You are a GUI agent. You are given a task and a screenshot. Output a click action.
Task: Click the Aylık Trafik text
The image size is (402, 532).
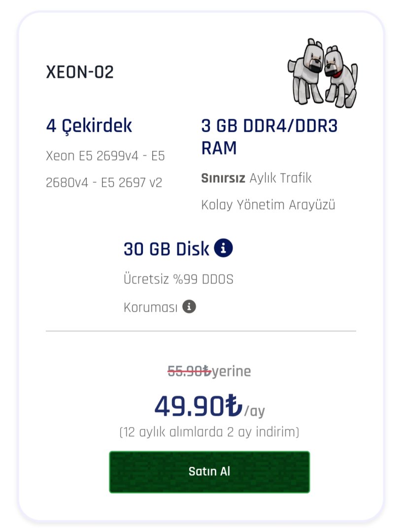[x=280, y=178]
